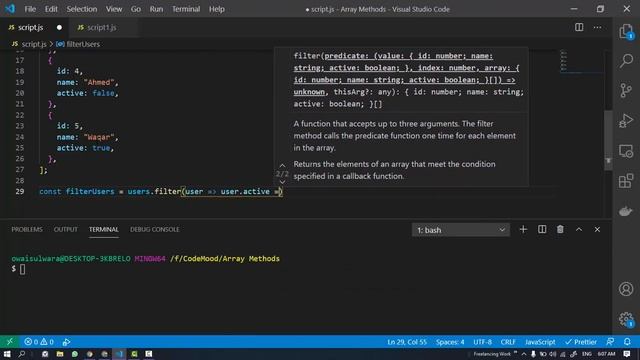The image size is (640, 360).
Task: Click the VS Code logo in title bar
Action: (10, 9)
